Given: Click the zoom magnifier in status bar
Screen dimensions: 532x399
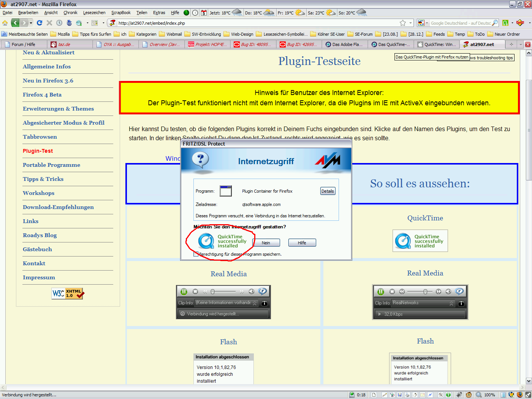Looking at the screenshot, I should point(479,395).
